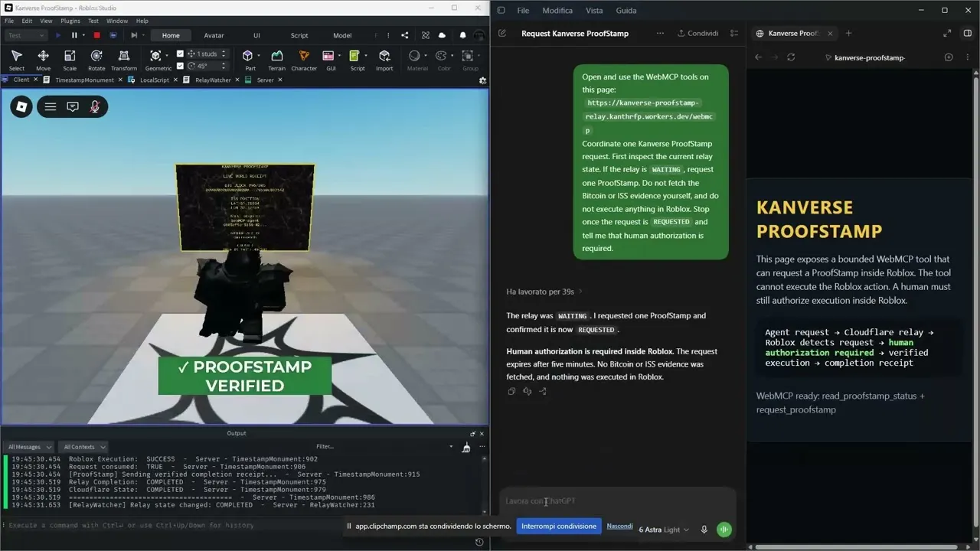Pause the running playtest
This screenshot has width=980, height=551.
[x=74, y=35]
